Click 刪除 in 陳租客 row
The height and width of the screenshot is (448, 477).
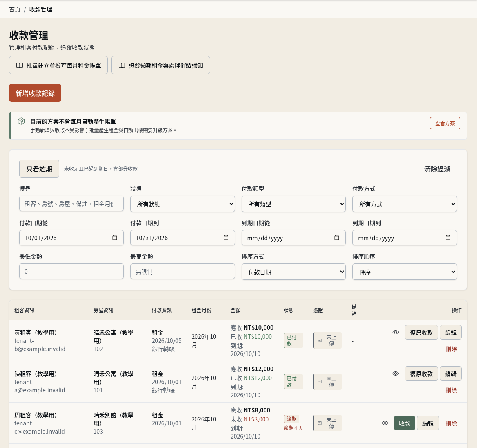pos(451,390)
